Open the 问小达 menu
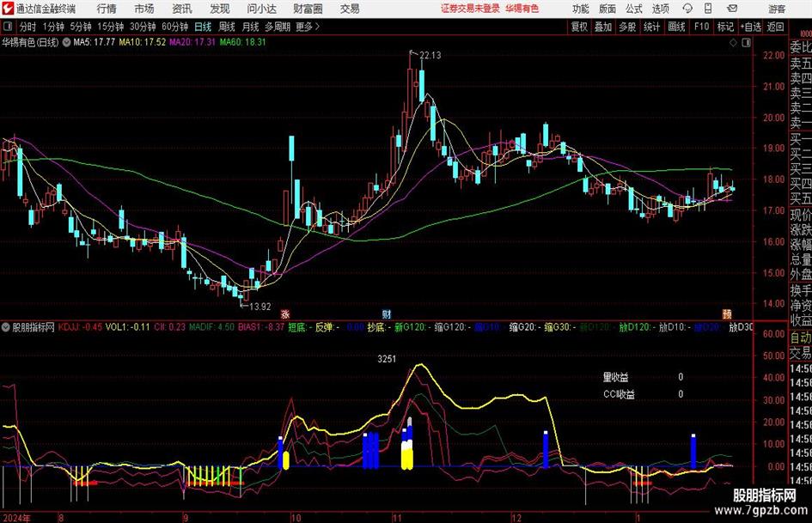 [x=261, y=9]
